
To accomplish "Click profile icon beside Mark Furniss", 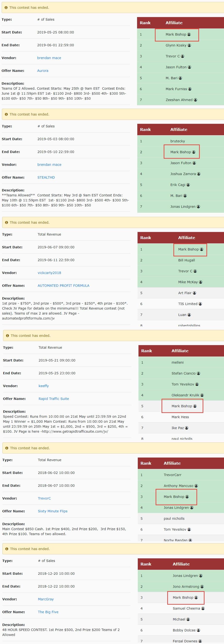I will click(x=190, y=89).
